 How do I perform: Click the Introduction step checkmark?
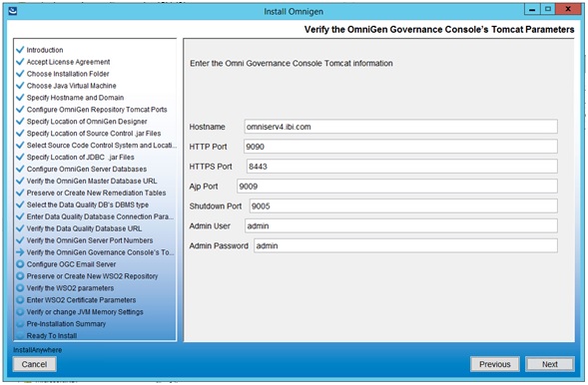point(20,50)
